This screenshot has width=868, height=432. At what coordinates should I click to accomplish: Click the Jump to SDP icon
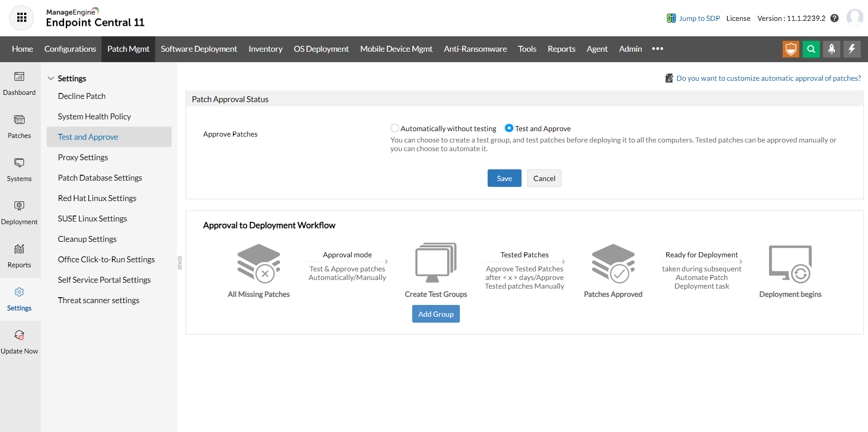671,18
